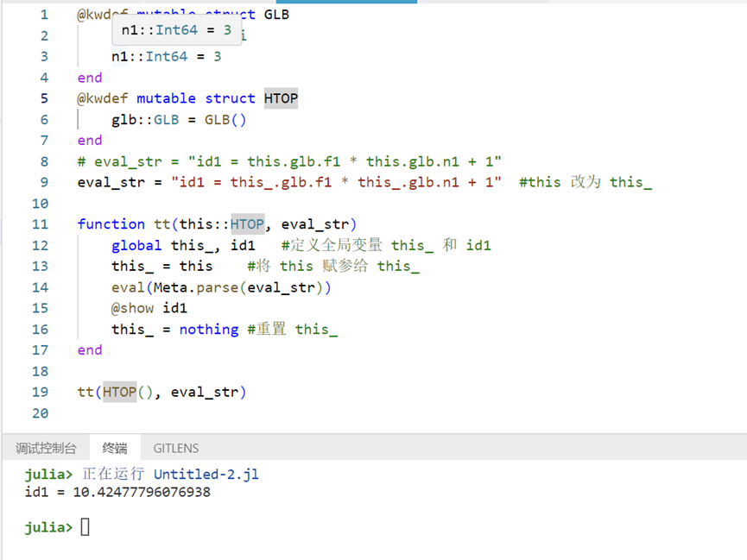747x560 pixels.
Task: Click the comment '#this 改为 this_'
Action: coord(586,182)
